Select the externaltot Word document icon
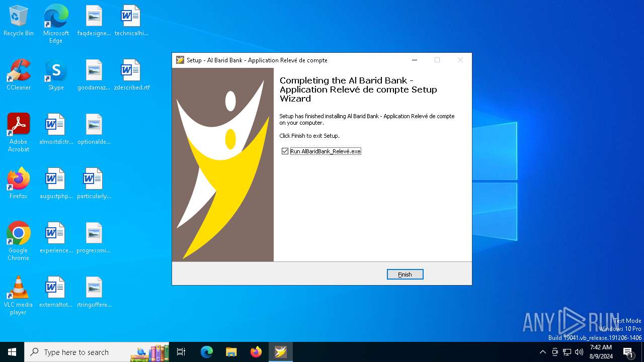 coord(56,293)
